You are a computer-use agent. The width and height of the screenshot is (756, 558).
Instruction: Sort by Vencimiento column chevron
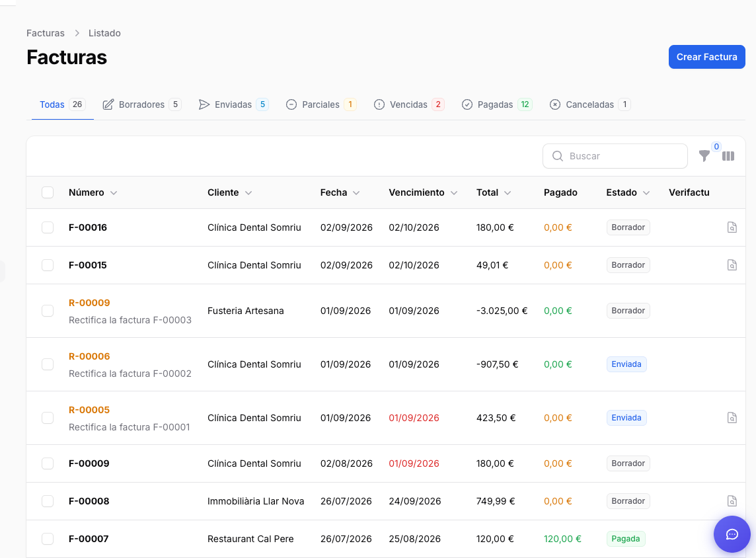[454, 193]
